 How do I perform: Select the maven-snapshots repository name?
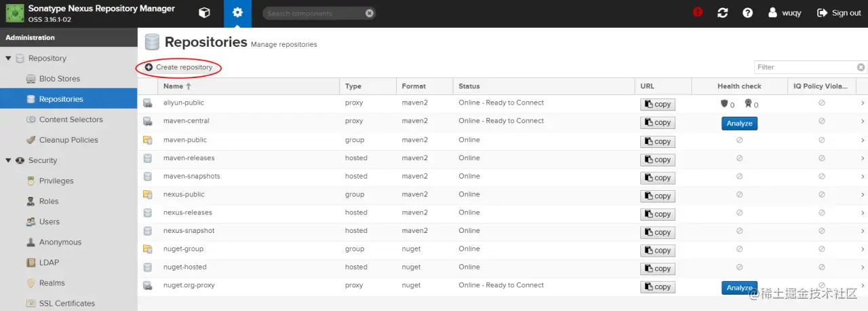point(192,176)
